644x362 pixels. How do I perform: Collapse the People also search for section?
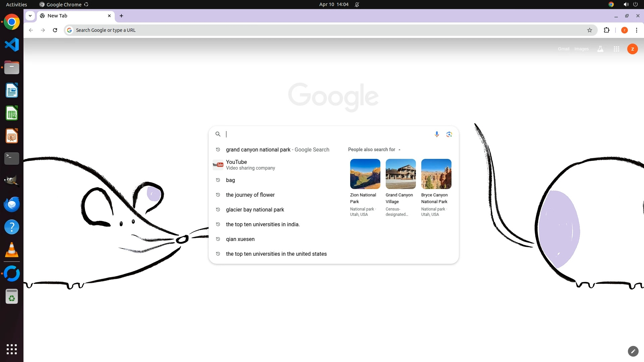(x=399, y=150)
